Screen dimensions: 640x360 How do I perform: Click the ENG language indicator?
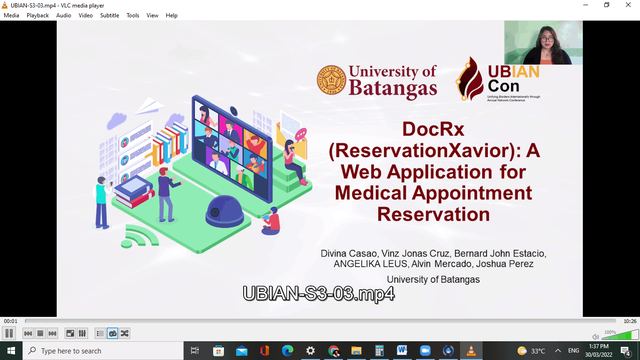pos(573,351)
